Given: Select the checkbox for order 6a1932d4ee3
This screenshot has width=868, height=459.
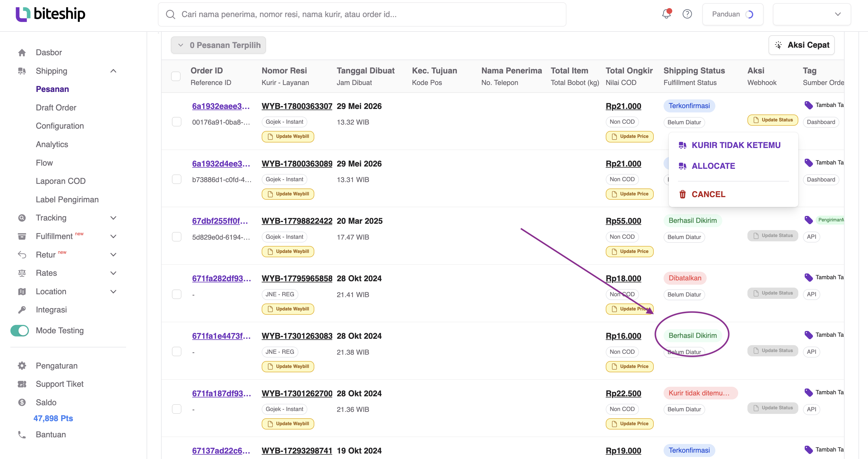Looking at the screenshot, I should [x=177, y=179].
